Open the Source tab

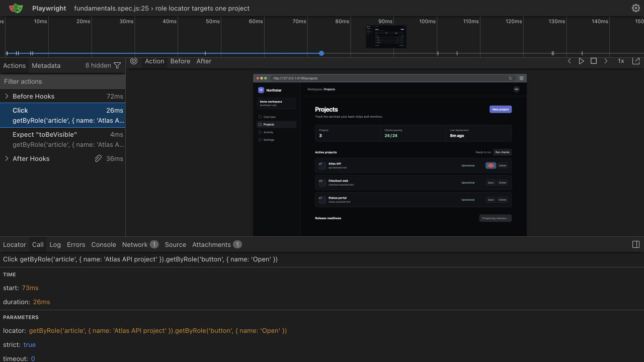(175, 244)
